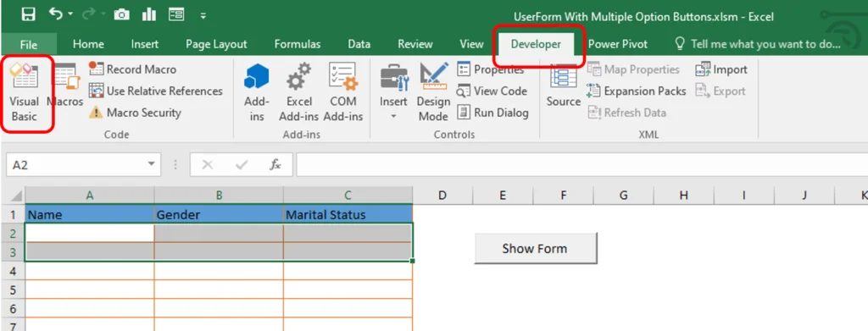Viewport: 868px width, 331px height.
Task: Select column F header
Action: [563, 195]
